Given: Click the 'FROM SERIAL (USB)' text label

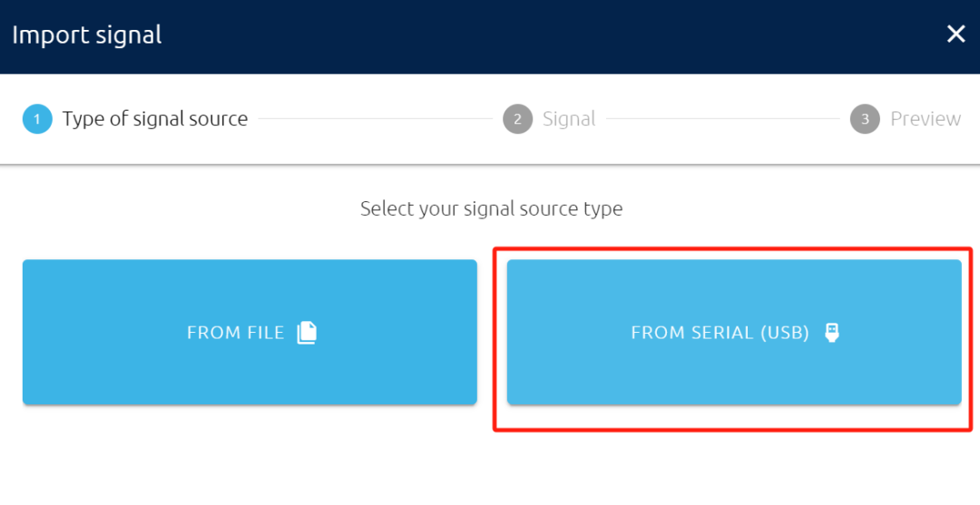Looking at the screenshot, I should coord(720,333).
